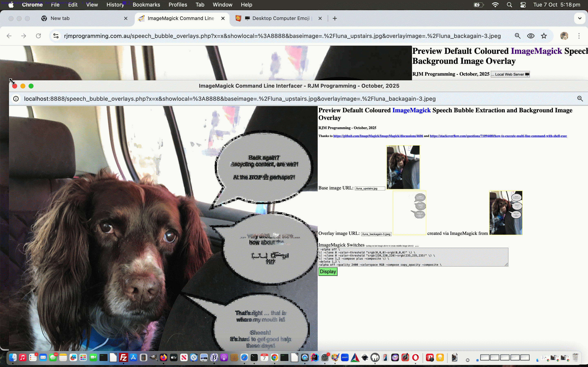Viewport: 588px width, 367px height.
Task: Click the popup window's zoom magnifier icon
Action: pos(580,98)
